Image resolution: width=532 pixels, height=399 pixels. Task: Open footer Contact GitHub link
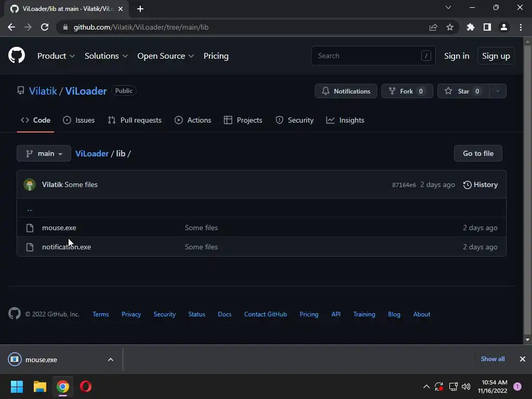(x=265, y=314)
